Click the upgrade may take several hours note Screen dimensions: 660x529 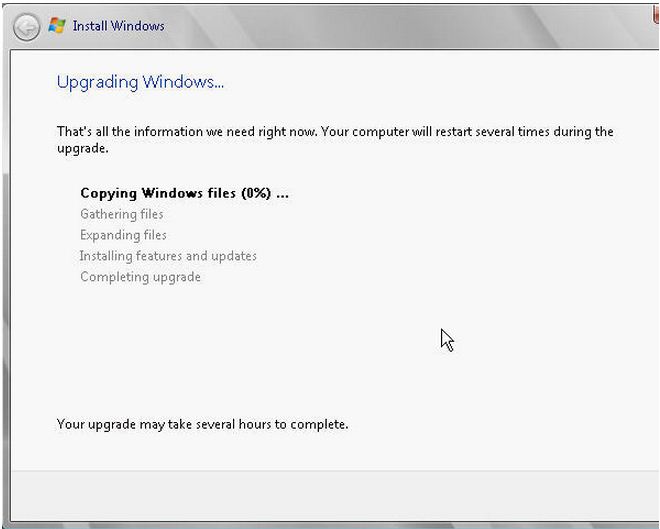pos(202,424)
